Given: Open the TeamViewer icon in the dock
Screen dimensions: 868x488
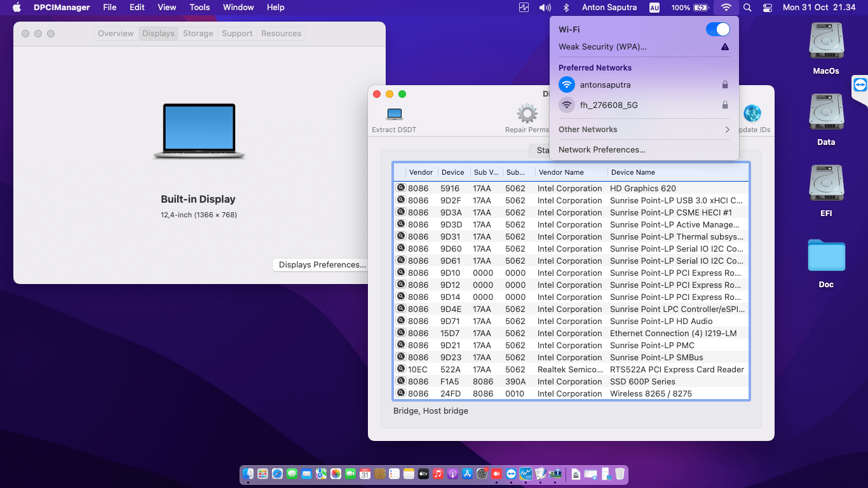Looking at the screenshot, I should [x=511, y=474].
